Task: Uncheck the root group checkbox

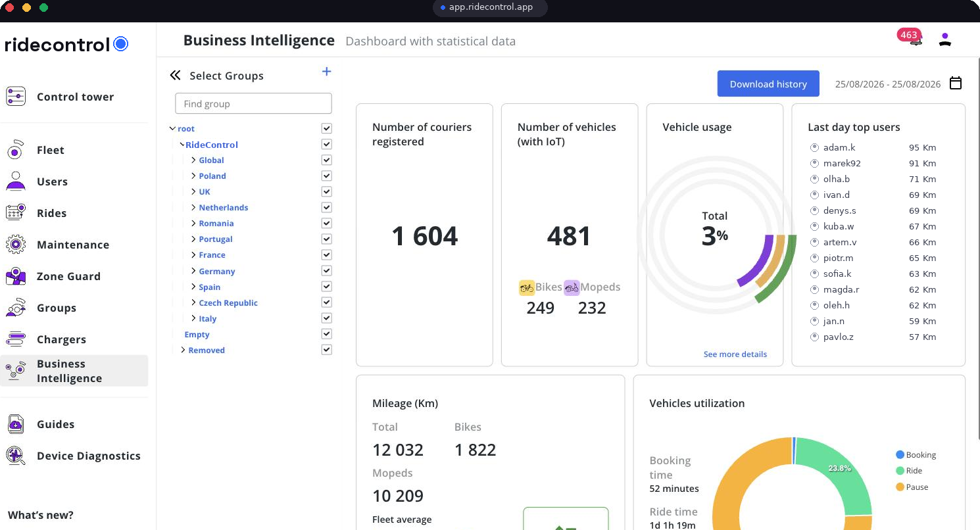Action: (326, 128)
